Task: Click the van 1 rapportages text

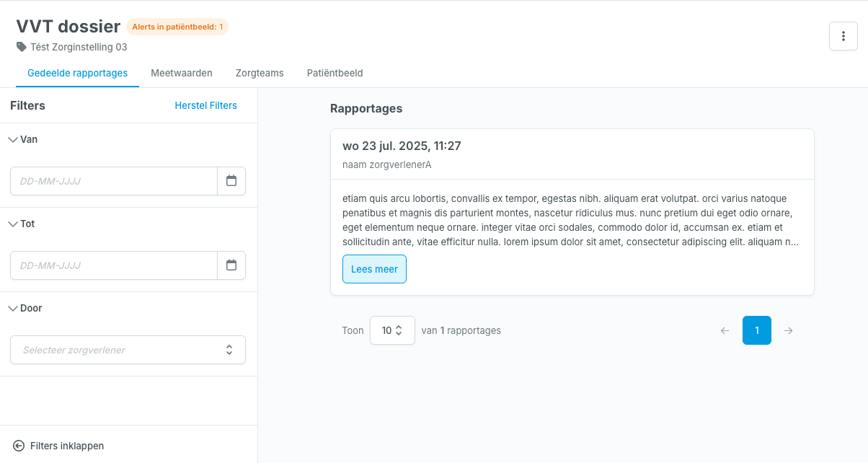Action: [x=461, y=330]
